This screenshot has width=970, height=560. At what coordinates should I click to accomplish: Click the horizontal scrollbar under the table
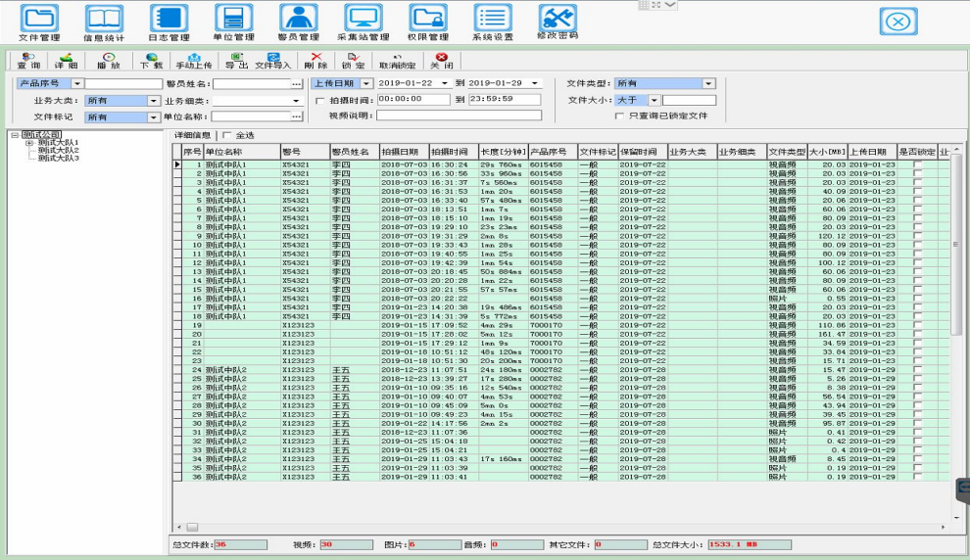[x=558, y=527]
